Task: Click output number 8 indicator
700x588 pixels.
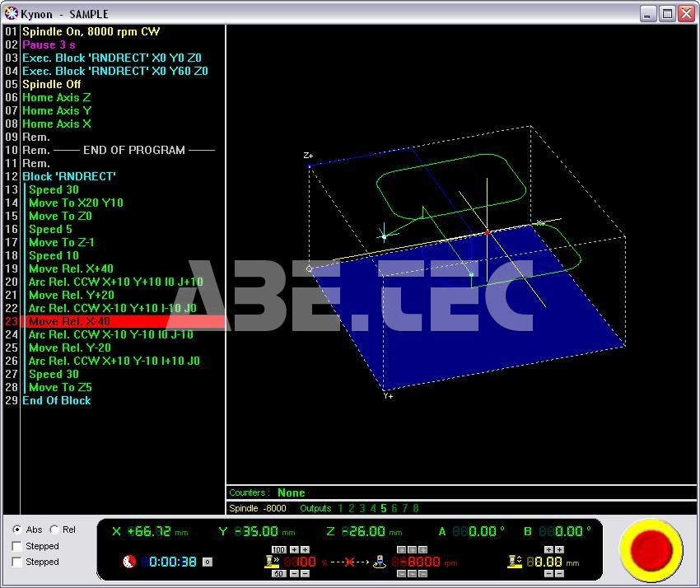Action: point(416,508)
